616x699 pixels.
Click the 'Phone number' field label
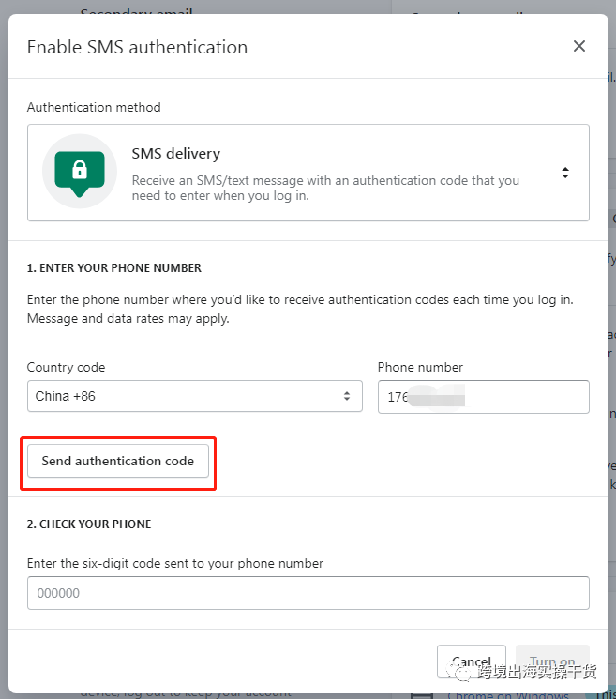point(420,368)
